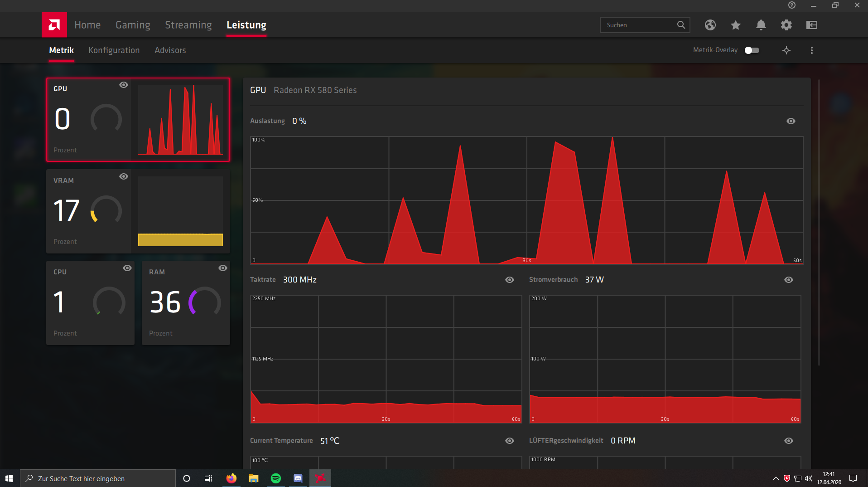Select the GPU metric tile
The height and width of the screenshot is (487, 868).
tap(138, 120)
